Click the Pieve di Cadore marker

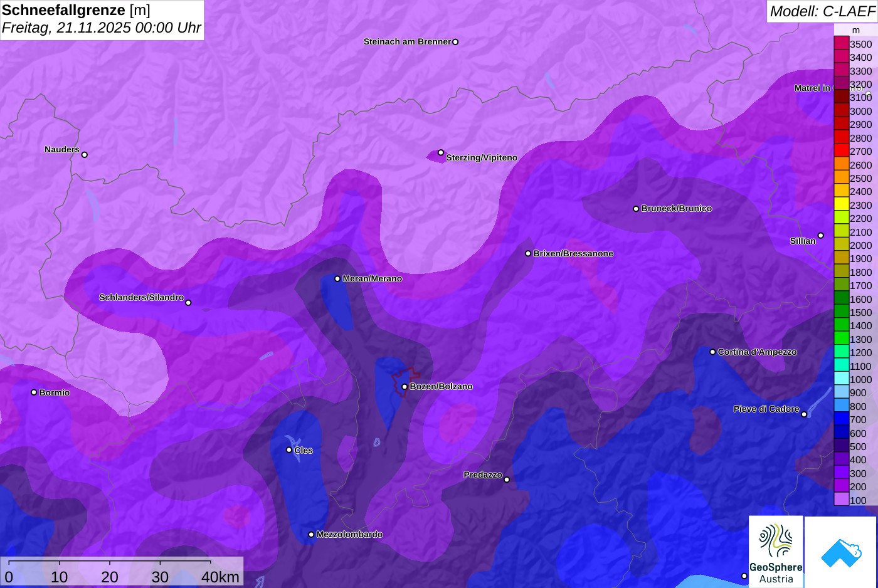(804, 414)
